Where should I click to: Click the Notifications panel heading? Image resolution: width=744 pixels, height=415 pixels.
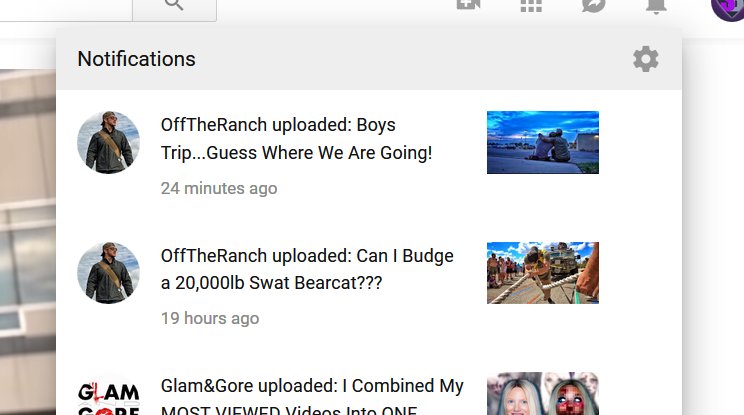coord(136,59)
